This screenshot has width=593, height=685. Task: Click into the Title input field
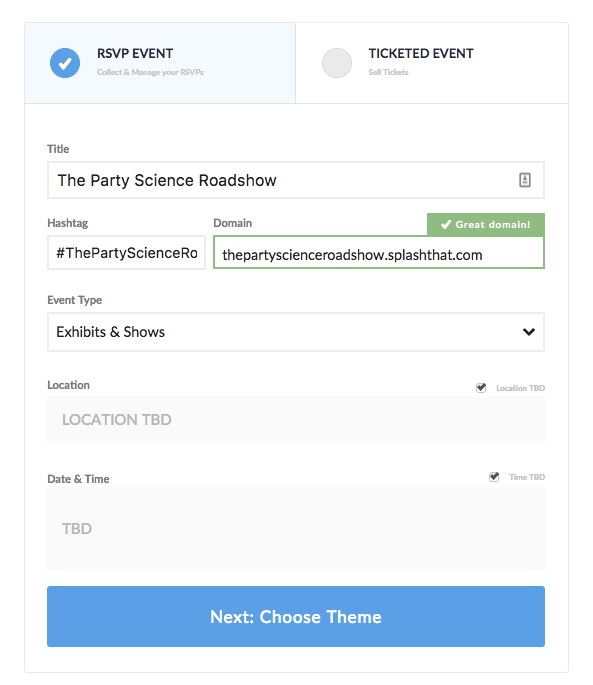pyautogui.click(x=296, y=180)
